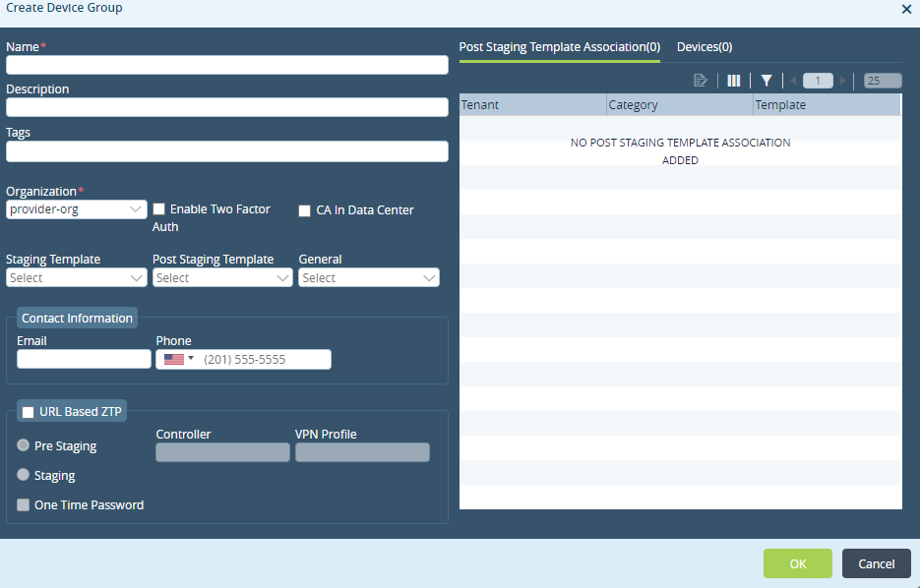Expand the General dropdown
This screenshot has width=920, height=588.
(369, 278)
